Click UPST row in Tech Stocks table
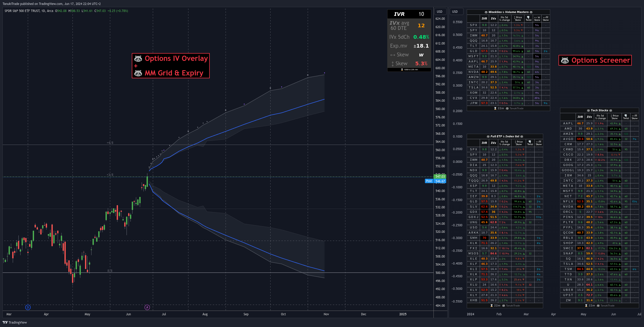This screenshot has width=644, height=327. (600, 295)
